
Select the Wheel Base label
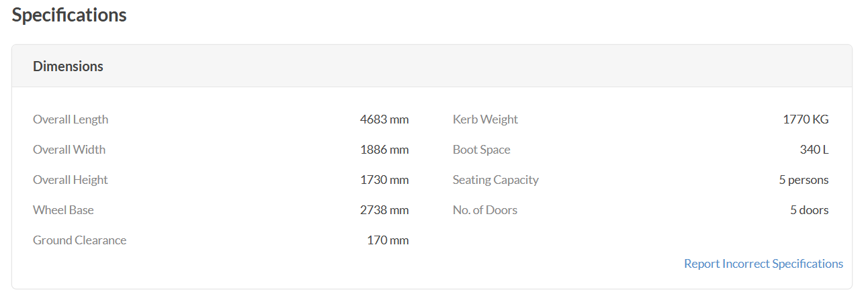point(63,210)
